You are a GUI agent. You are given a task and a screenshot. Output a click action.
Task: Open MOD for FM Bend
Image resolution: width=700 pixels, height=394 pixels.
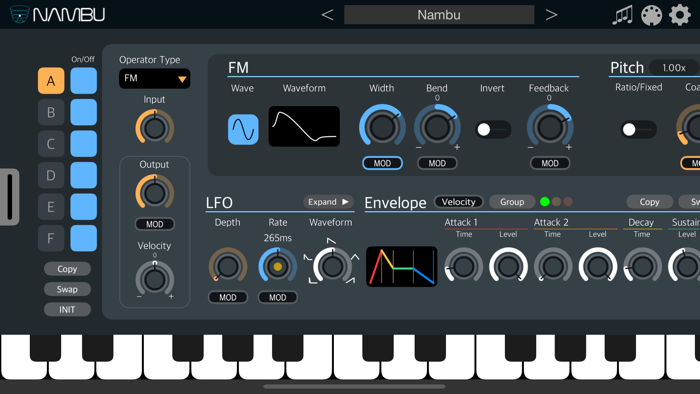click(x=437, y=163)
